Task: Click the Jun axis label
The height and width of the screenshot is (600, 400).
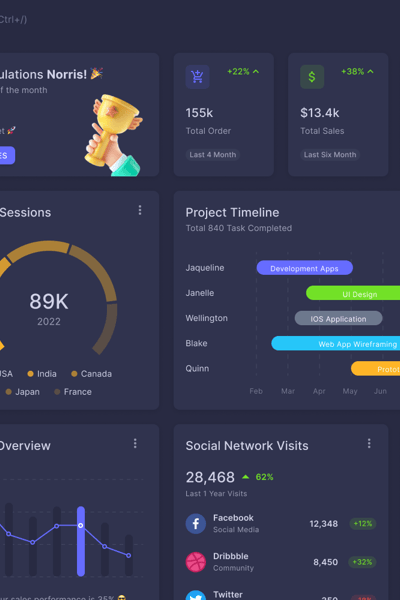Action: pyautogui.click(x=380, y=391)
